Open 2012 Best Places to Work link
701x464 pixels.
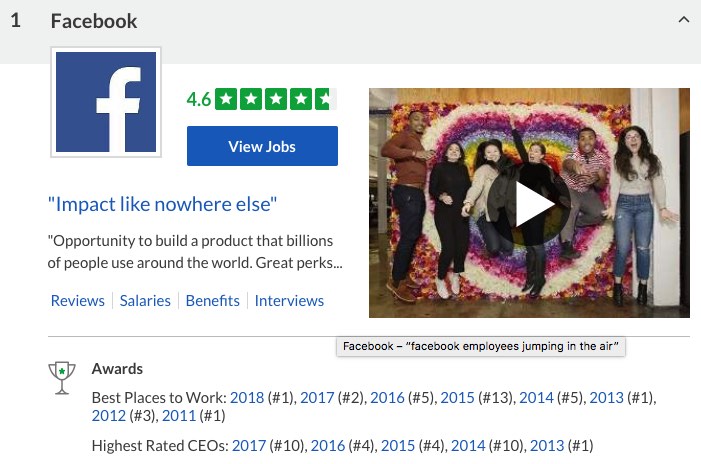point(109,416)
